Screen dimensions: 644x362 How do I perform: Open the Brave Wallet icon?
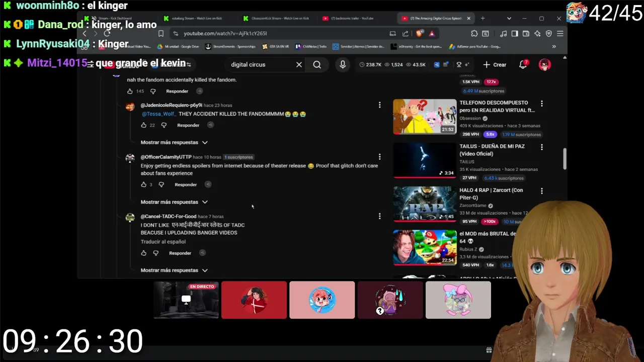(x=526, y=34)
